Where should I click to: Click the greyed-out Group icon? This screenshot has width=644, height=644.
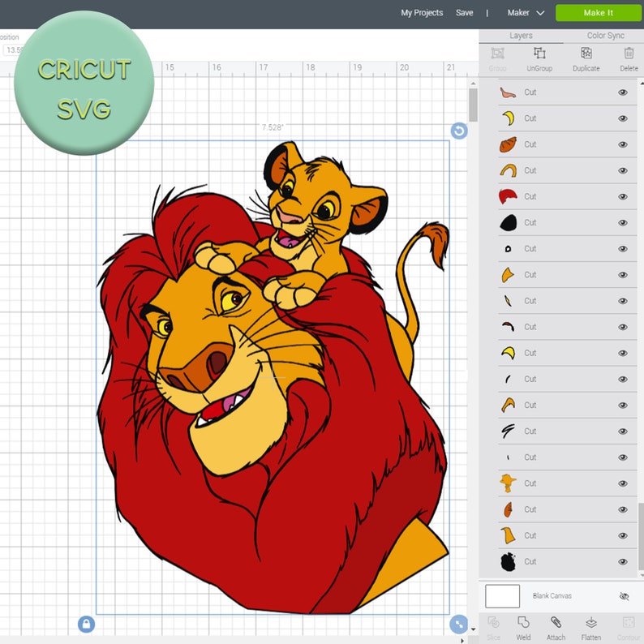(497, 54)
